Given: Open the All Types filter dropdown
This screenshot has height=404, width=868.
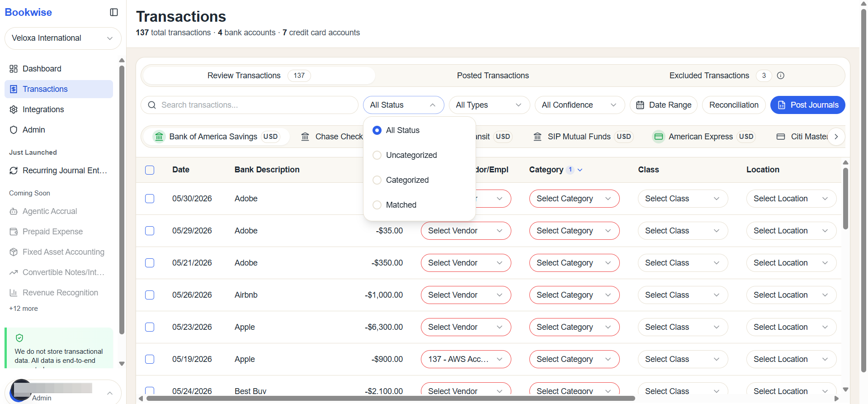Looking at the screenshot, I should (489, 105).
